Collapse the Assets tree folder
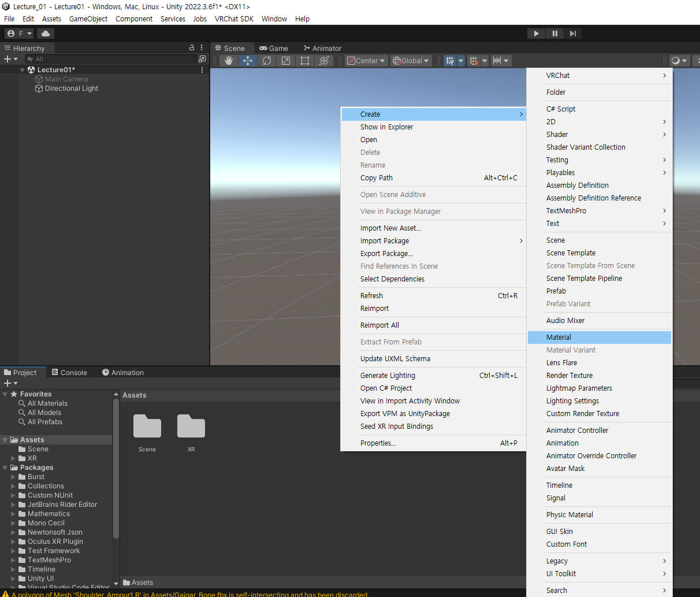 [x=5, y=440]
